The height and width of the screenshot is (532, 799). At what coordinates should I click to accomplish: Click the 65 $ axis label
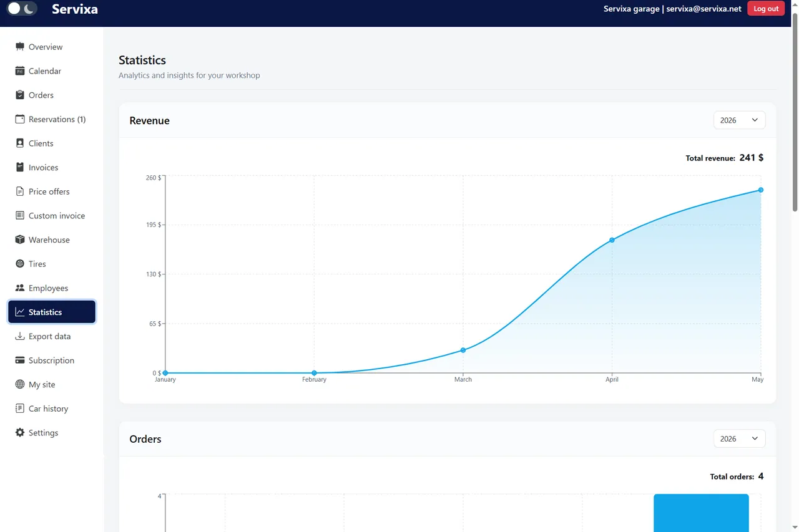155,324
